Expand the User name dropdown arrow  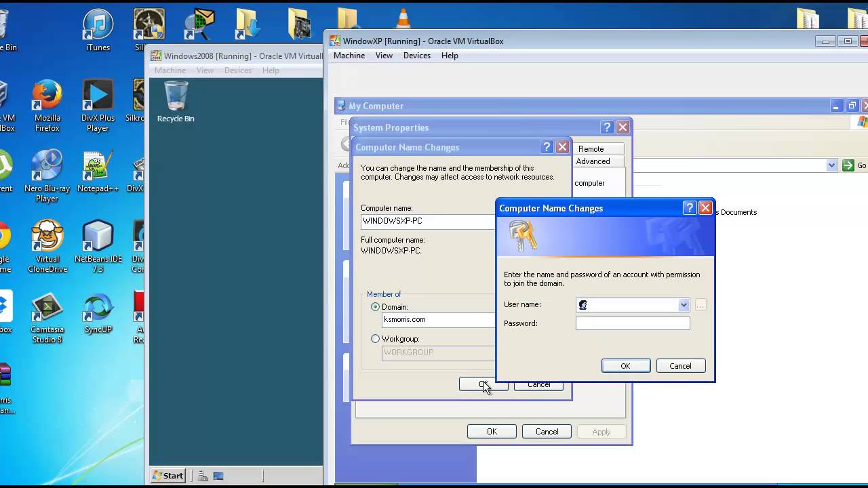[x=684, y=305]
